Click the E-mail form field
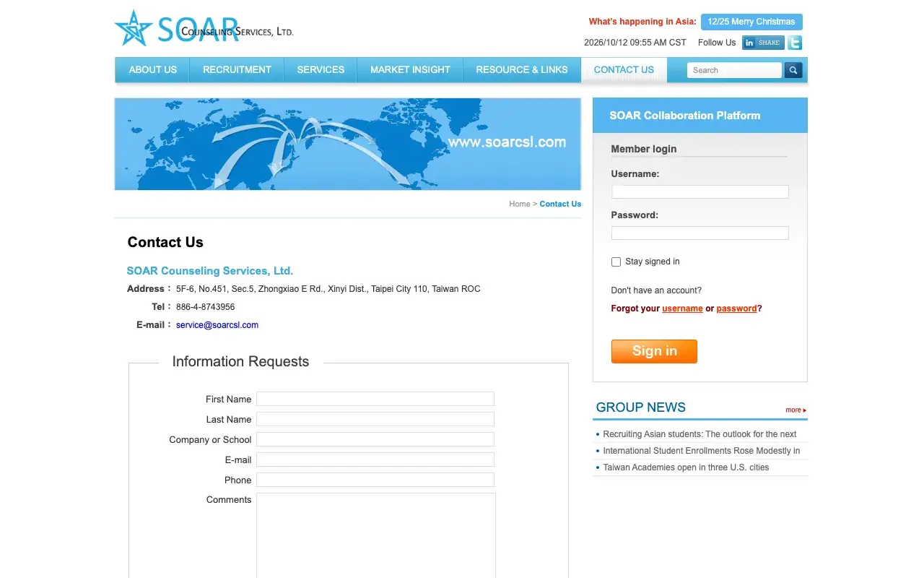924x578 pixels. pyautogui.click(x=375, y=460)
